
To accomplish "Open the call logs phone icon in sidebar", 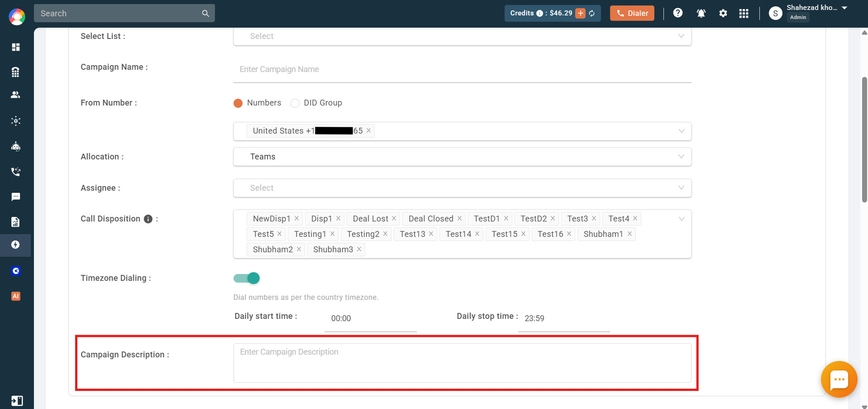I will 16,172.
